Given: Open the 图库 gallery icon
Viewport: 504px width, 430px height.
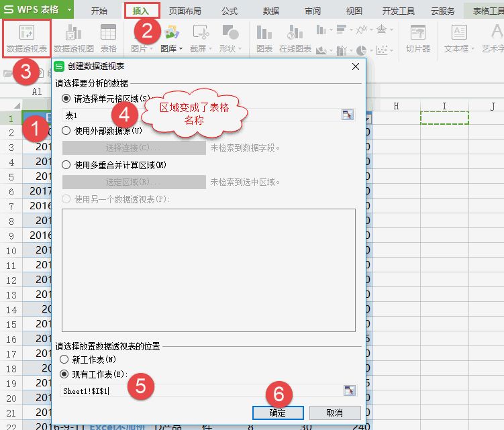Looking at the screenshot, I should [172, 32].
